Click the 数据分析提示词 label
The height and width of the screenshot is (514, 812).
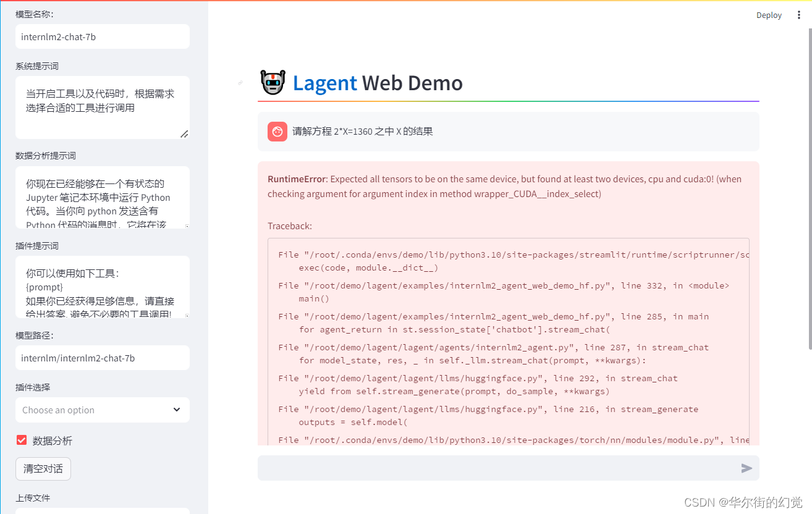tap(46, 156)
